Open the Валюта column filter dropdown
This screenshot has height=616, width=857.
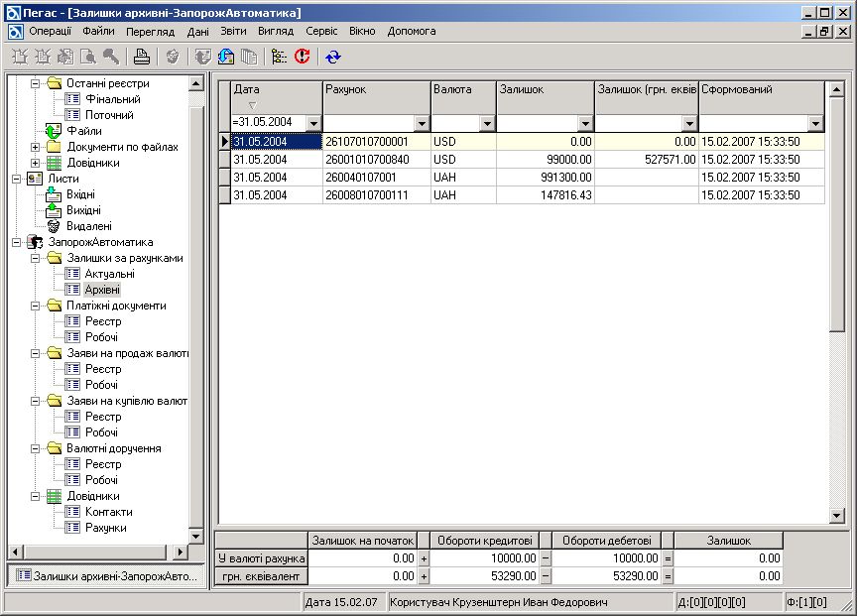click(x=487, y=123)
